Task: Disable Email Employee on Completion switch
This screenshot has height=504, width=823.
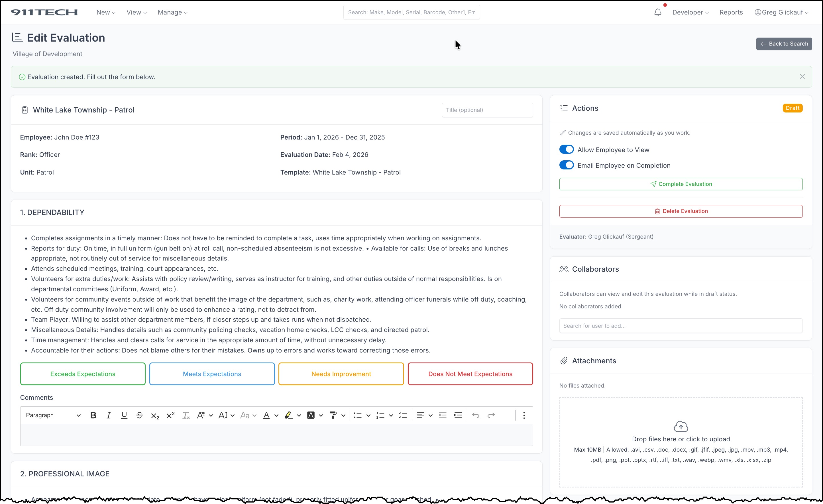Action: (567, 165)
